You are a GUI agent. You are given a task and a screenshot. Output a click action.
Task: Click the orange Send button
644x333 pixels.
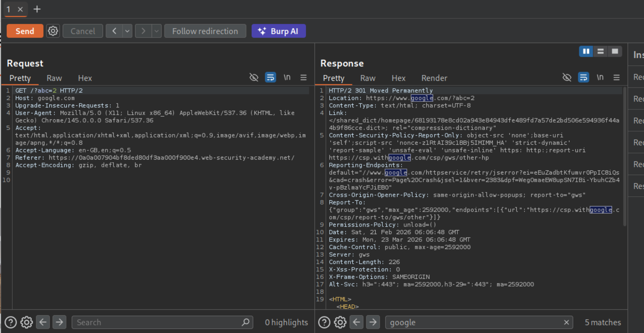(25, 31)
